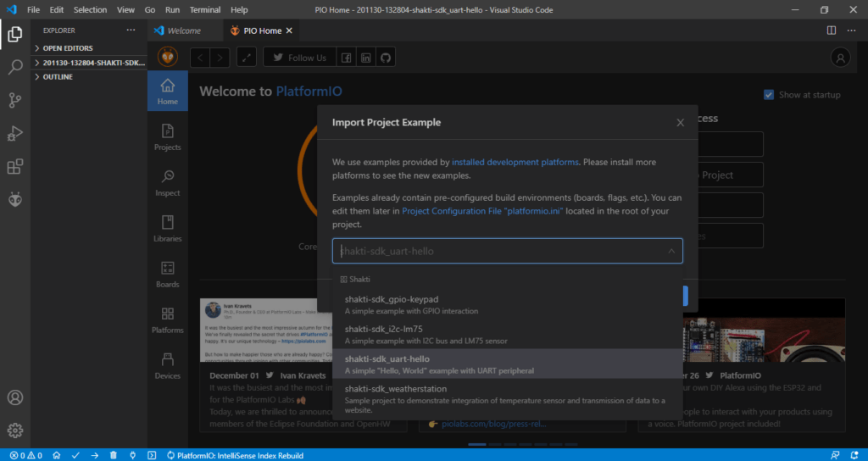This screenshot has width=868, height=461.
Task: Open the Edit menu
Action: tap(57, 10)
